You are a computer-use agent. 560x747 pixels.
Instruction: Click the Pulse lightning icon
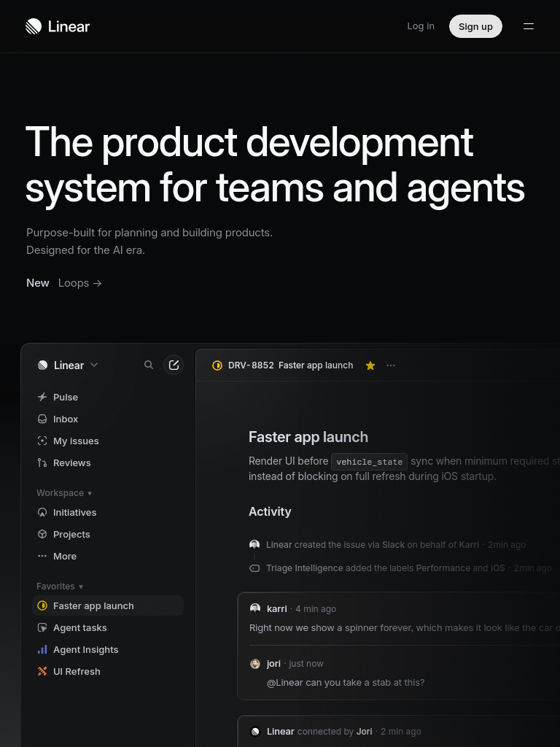click(42, 397)
